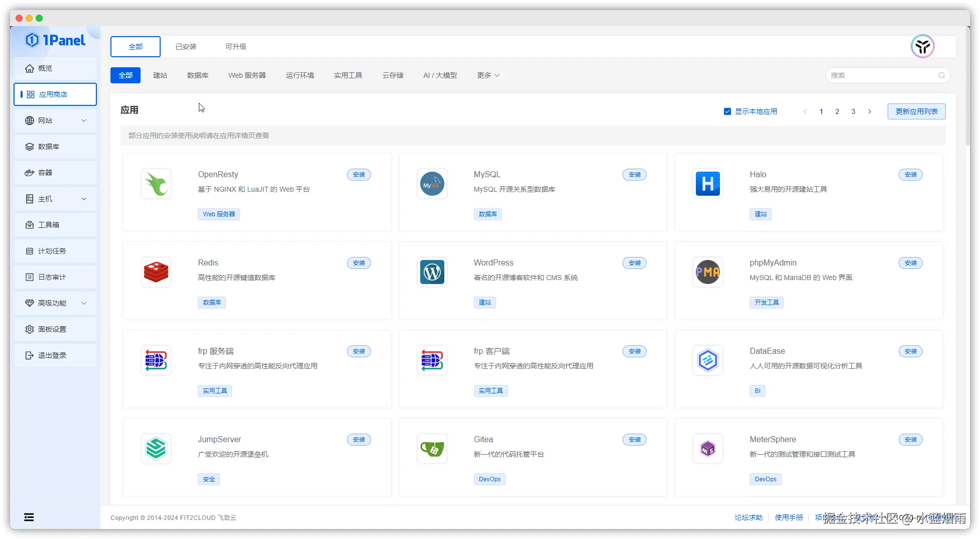Open the frp 服务端 app icon
980x539 pixels.
[156, 360]
